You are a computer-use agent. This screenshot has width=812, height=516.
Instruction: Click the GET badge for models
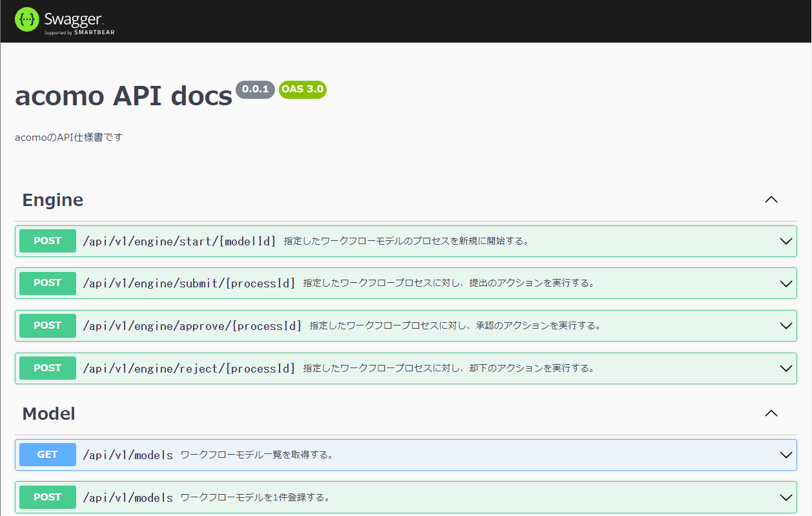(x=47, y=455)
